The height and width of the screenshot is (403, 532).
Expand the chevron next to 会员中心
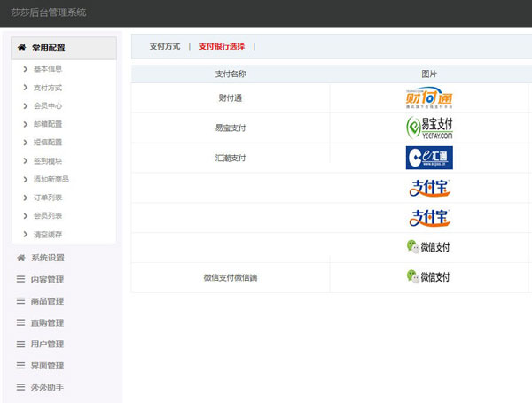tap(26, 106)
